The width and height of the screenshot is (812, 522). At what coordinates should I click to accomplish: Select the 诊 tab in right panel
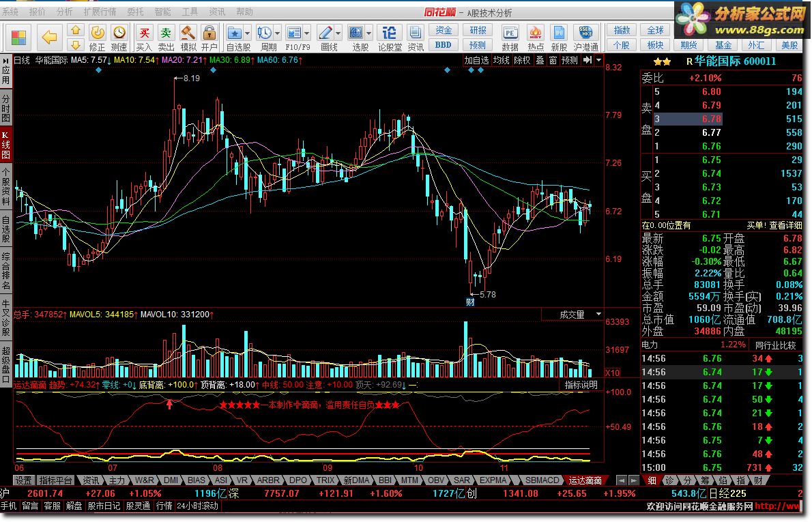pos(669,480)
